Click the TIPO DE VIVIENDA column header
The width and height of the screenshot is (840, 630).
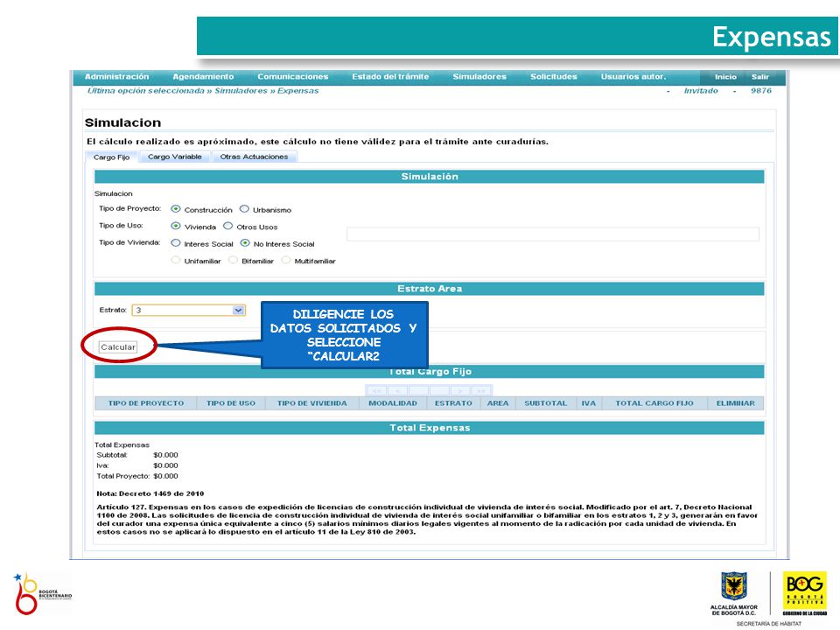pyautogui.click(x=311, y=403)
